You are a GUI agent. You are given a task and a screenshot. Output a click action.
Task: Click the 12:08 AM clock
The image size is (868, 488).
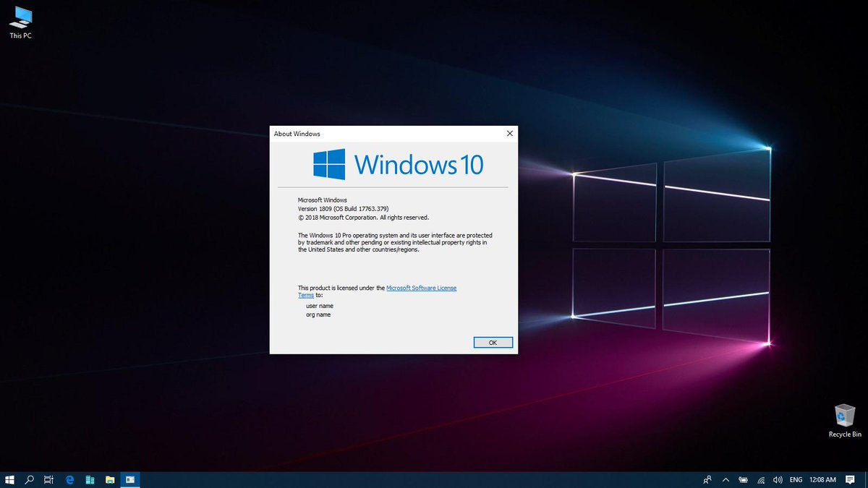pos(822,479)
